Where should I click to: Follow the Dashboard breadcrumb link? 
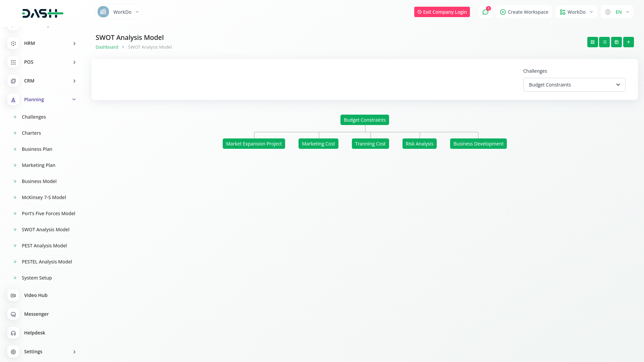coord(107,47)
